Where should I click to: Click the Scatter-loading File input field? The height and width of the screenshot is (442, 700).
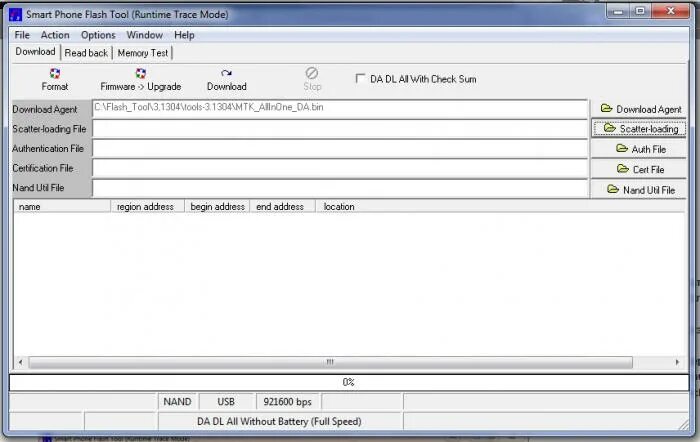(340, 129)
